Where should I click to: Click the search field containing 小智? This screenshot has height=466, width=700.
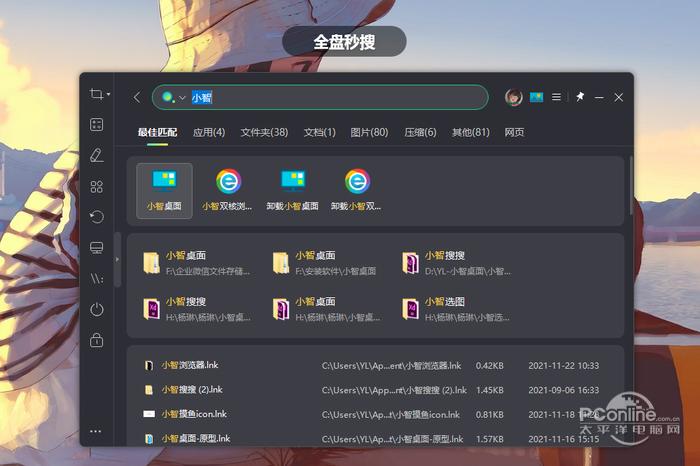(320, 97)
